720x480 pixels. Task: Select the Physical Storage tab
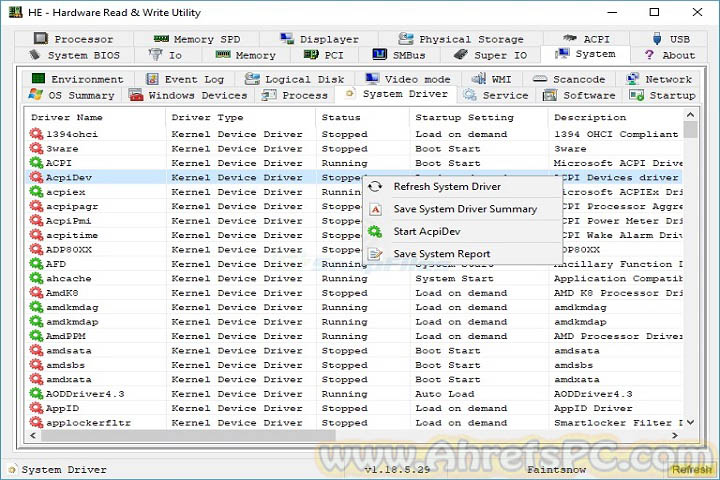point(461,39)
